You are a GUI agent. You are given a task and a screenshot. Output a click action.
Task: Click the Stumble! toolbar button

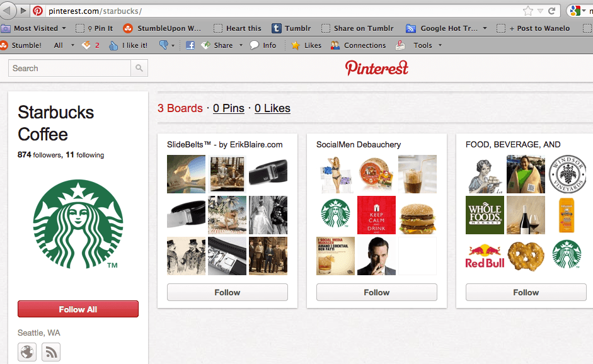[x=21, y=45]
